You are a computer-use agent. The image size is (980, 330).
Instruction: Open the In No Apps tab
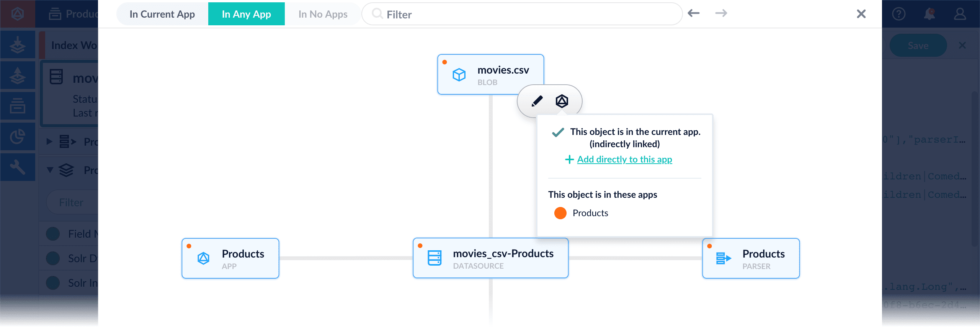click(x=323, y=14)
